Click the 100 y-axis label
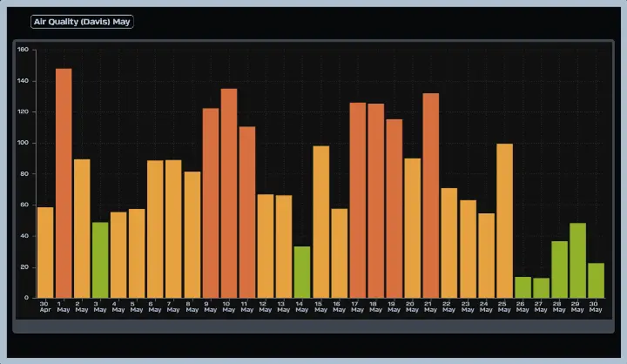 pos(24,143)
